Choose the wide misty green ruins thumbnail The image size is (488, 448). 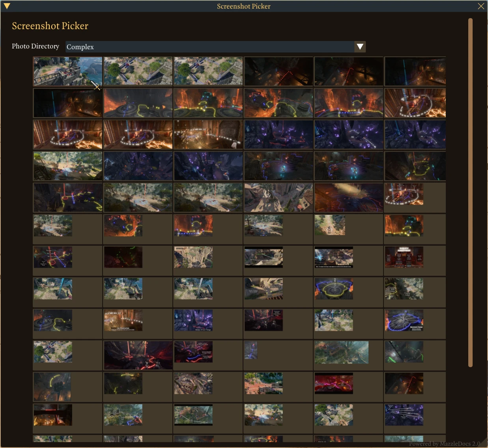[x=342, y=352]
